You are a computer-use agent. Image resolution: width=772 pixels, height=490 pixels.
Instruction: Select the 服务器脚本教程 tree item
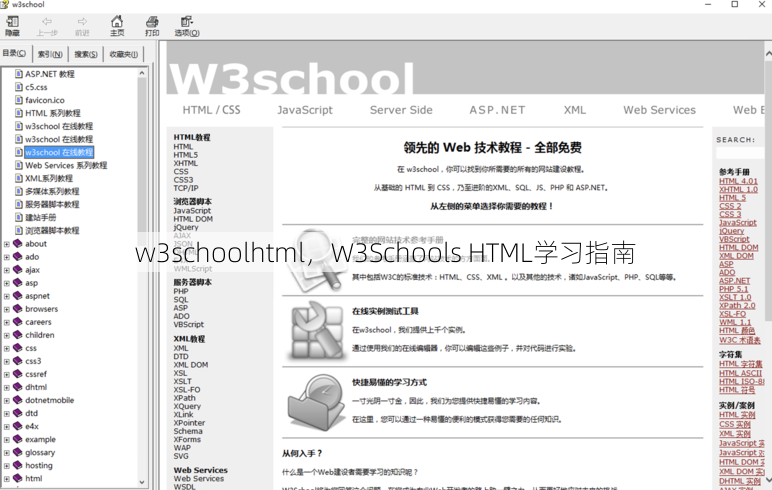(52, 204)
